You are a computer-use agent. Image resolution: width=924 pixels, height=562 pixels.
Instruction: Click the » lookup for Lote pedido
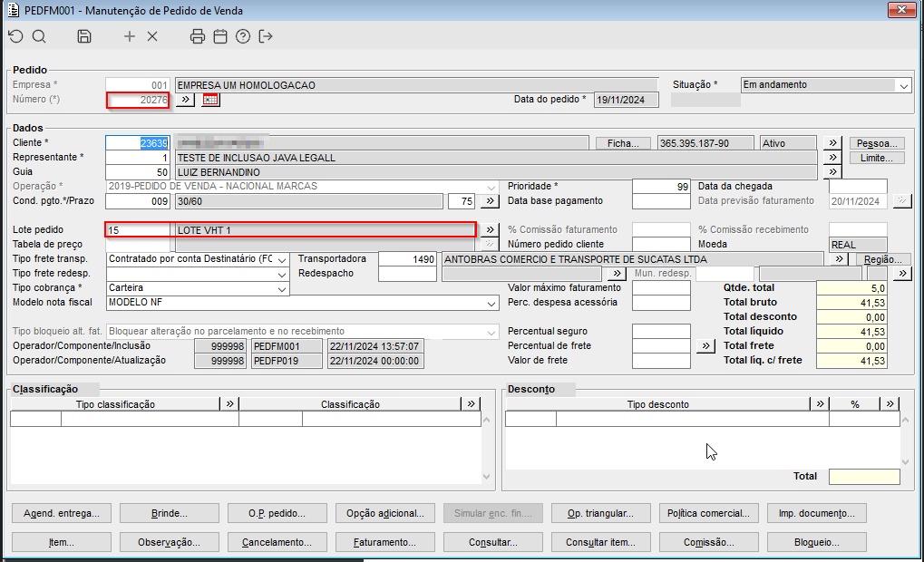(x=490, y=229)
